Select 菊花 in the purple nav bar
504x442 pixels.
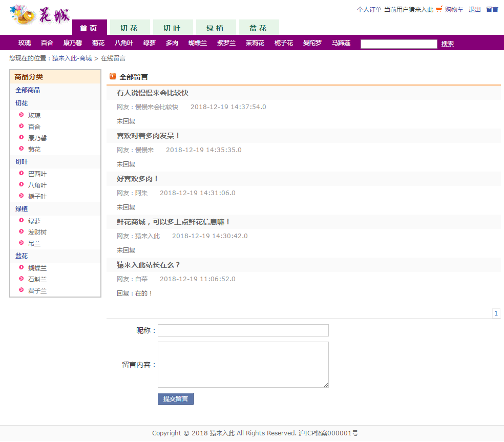point(98,43)
